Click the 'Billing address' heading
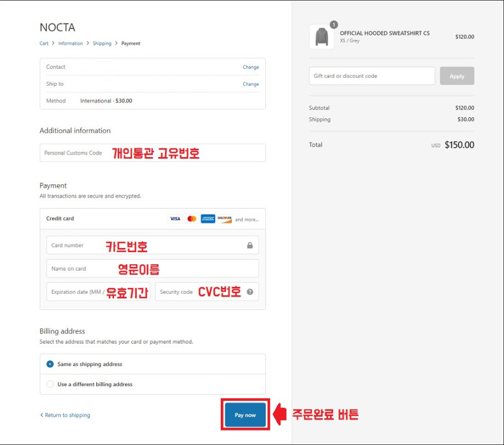The image size is (504, 445). (62, 331)
